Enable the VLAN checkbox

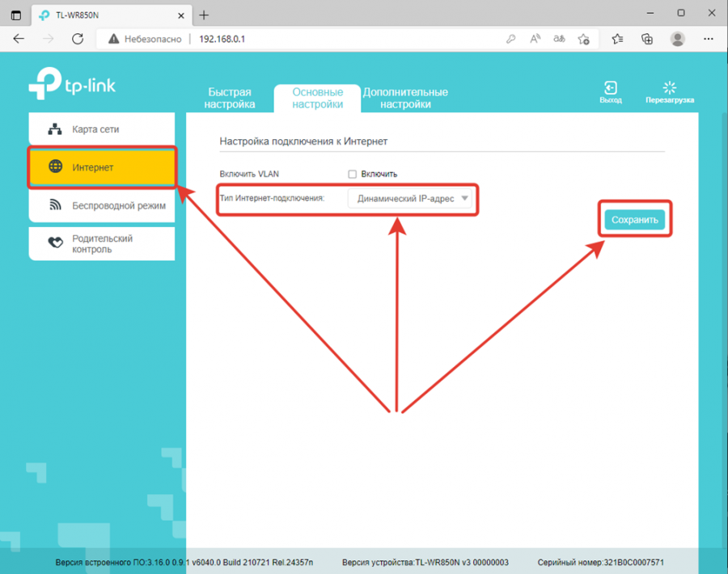coord(352,174)
